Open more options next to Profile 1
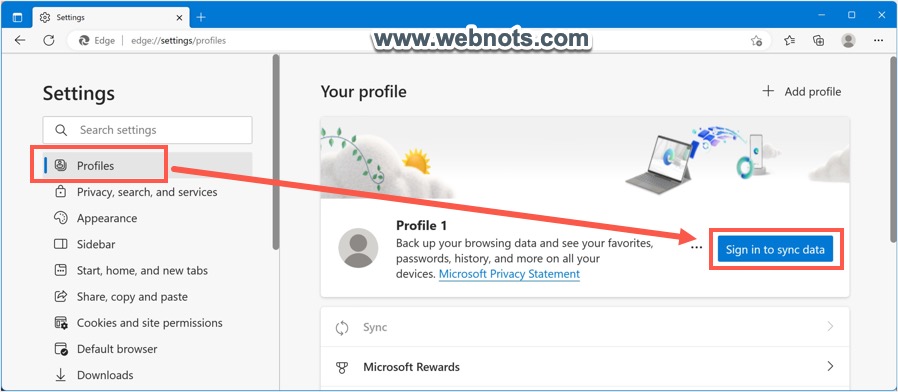Viewport: 898px width, 392px height. [696, 248]
